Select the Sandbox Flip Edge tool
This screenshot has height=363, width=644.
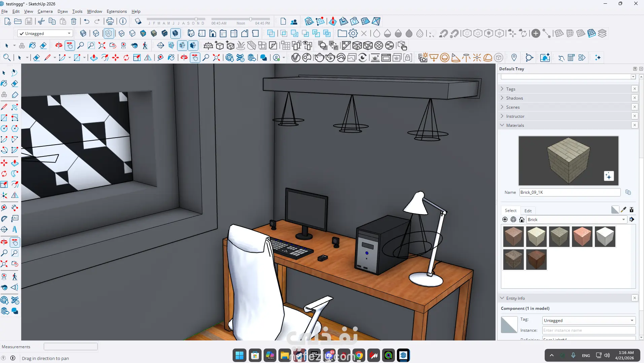(x=376, y=22)
